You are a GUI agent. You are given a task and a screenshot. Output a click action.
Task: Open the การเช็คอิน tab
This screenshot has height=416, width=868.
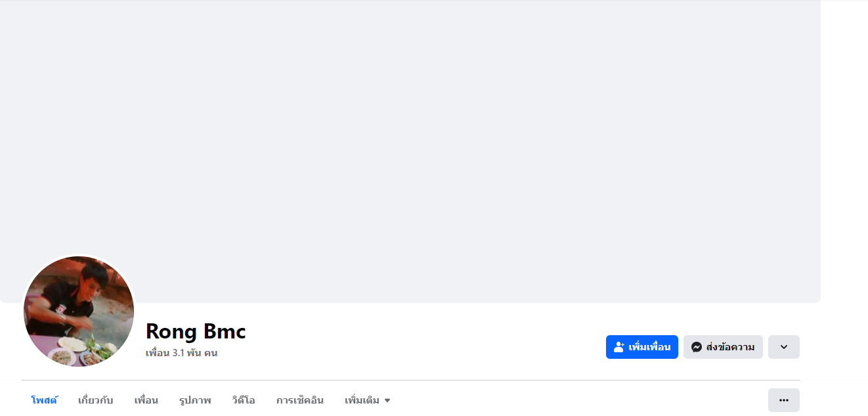pos(299,400)
